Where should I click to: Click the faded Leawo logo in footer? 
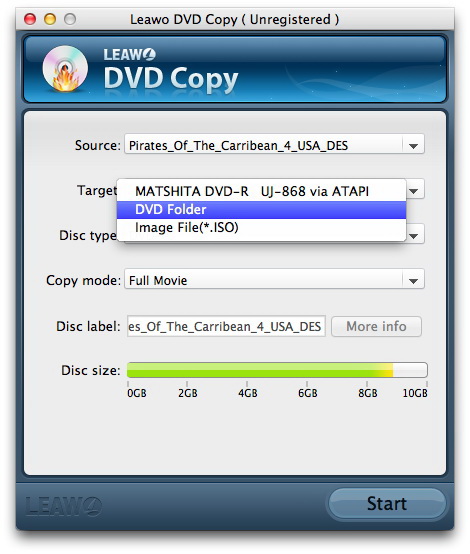pyautogui.click(x=64, y=506)
